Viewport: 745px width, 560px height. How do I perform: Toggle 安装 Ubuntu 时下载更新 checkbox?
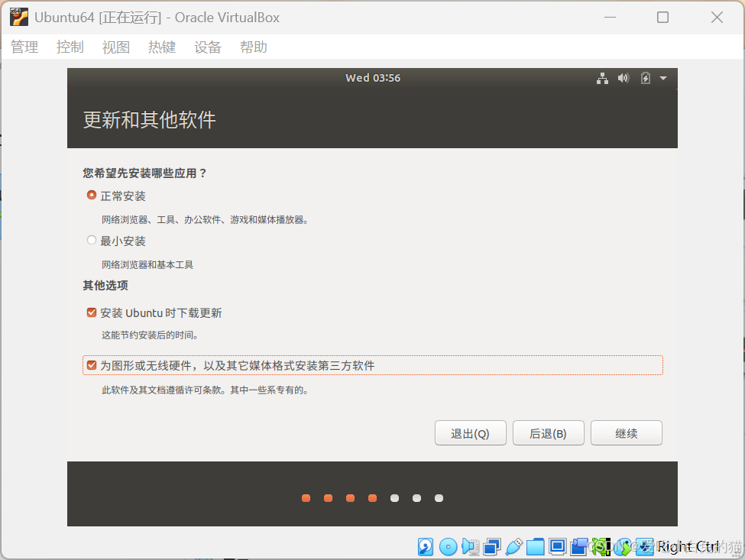pyautogui.click(x=92, y=312)
